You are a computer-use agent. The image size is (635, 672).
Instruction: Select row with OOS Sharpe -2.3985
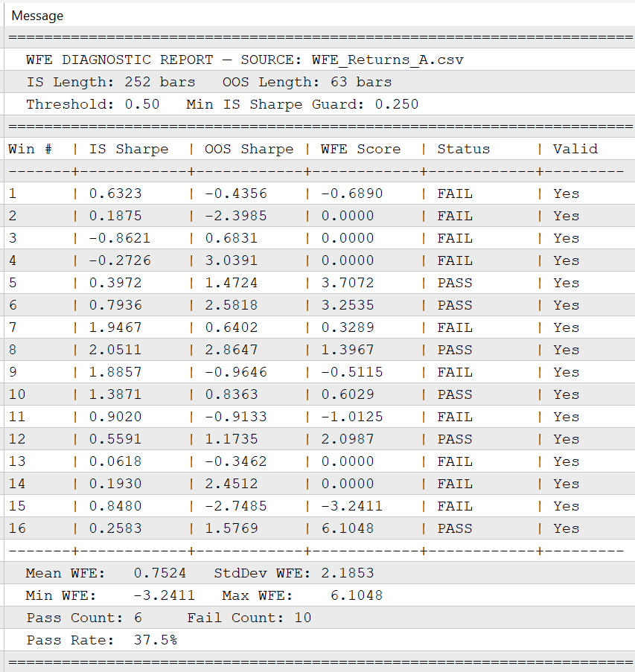[x=319, y=216]
